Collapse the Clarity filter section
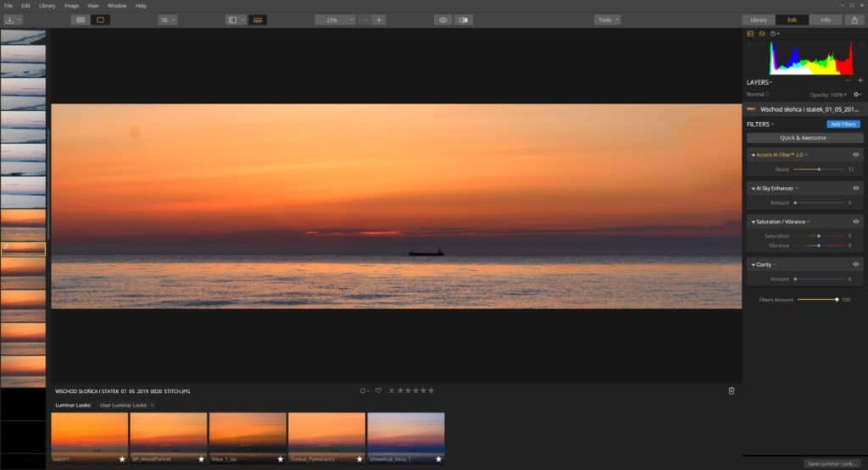Viewport: 868px width, 470px height. [753, 265]
